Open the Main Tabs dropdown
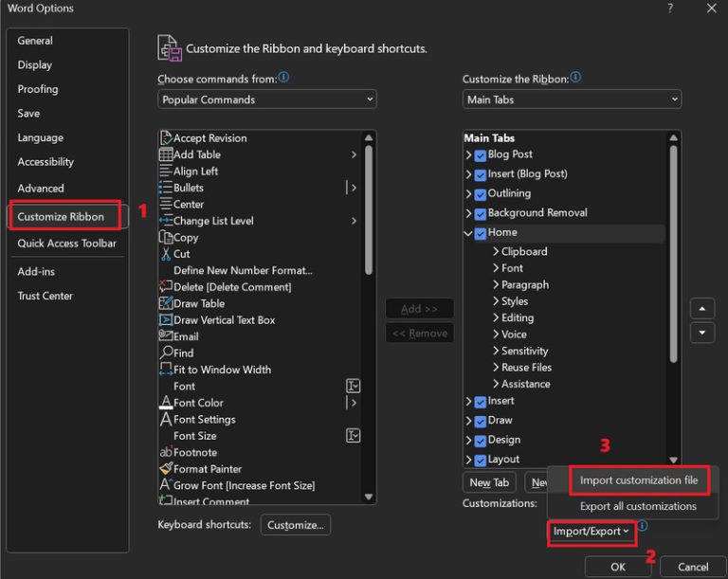This screenshot has height=579, width=728. [x=572, y=100]
